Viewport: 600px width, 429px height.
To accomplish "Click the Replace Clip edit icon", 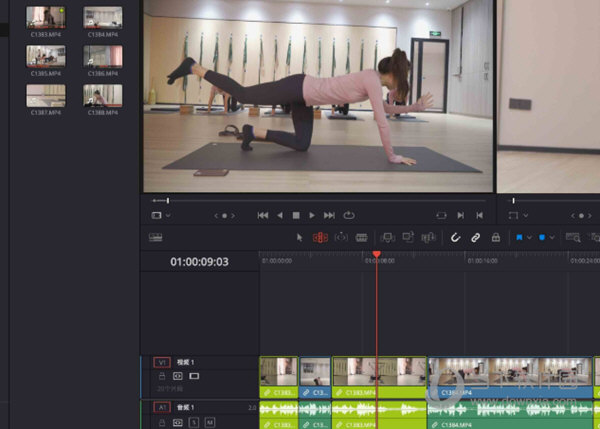I will [429, 238].
